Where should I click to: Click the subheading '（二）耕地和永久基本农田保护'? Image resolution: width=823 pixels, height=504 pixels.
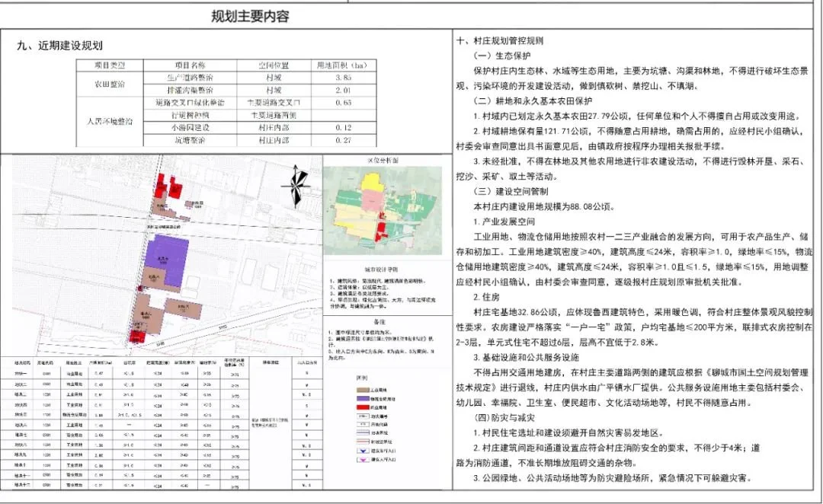[532, 101]
